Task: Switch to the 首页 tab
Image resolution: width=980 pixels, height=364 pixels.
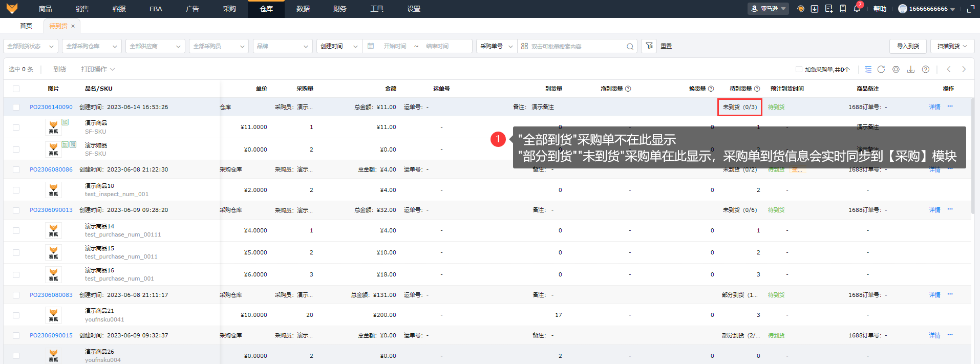Action: 26,26
